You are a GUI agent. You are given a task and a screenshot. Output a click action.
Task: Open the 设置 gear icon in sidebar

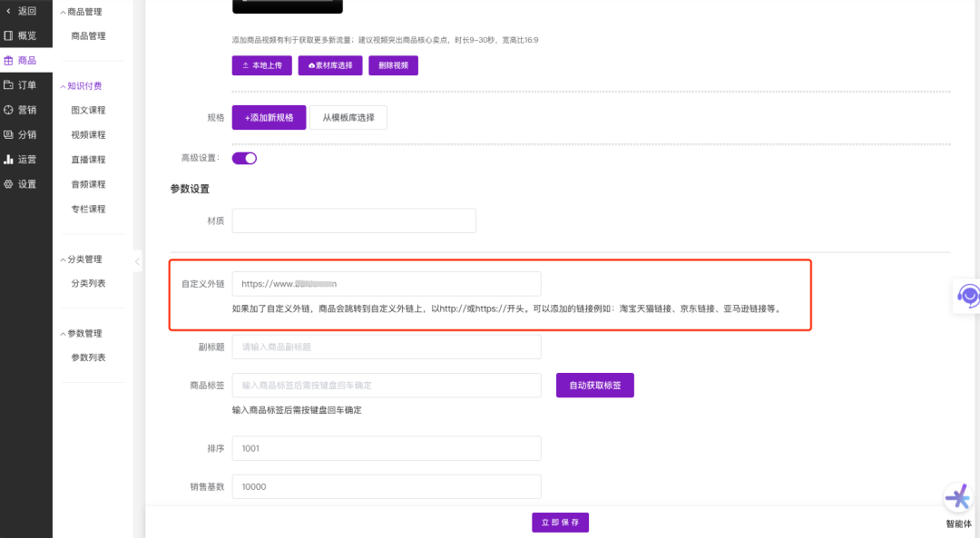pos(8,183)
